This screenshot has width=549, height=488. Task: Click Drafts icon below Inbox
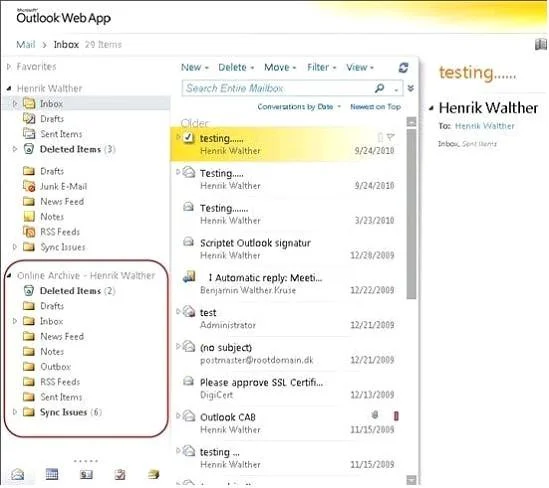click(29, 119)
